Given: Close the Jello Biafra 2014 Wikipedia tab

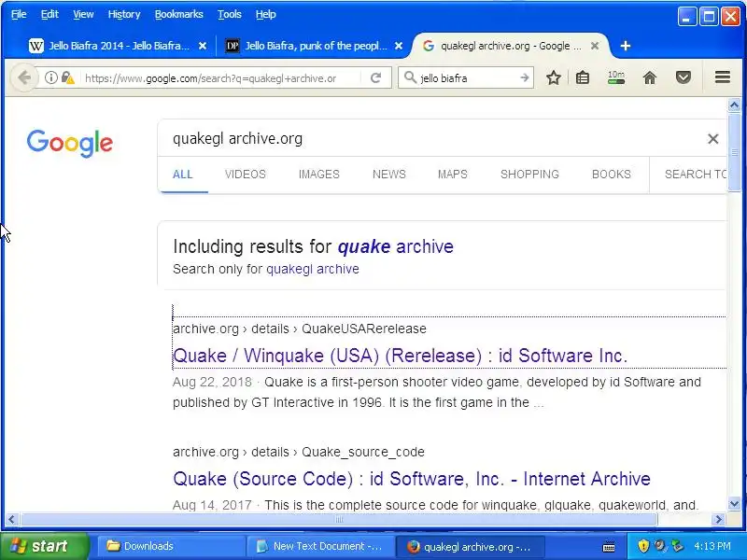Looking at the screenshot, I should [x=203, y=46].
